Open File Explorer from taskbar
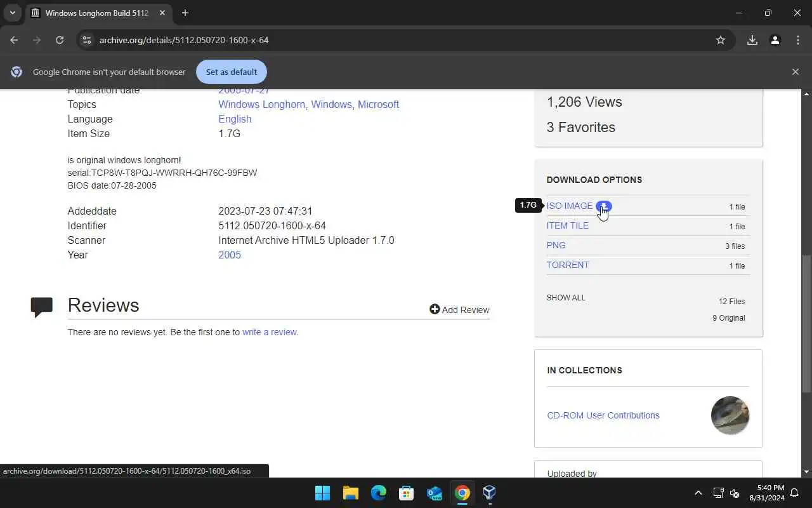The height and width of the screenshot is (508, 812). click(351, 493)
